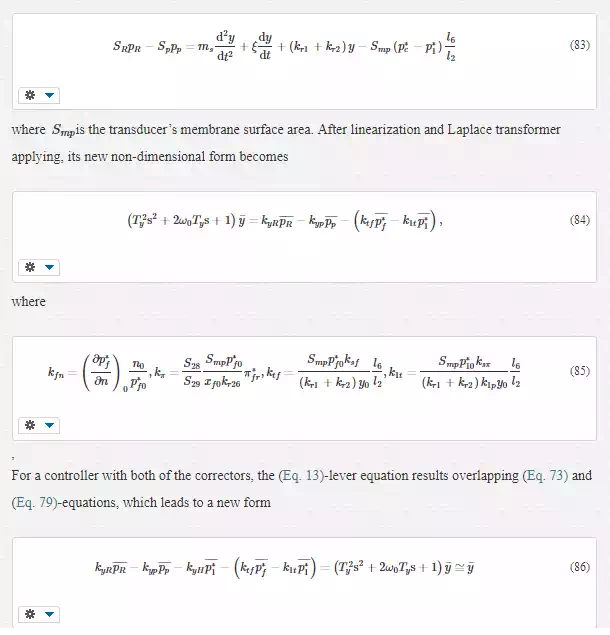
Task: Click the gear icon below equation 85
Action: (30, 426)
